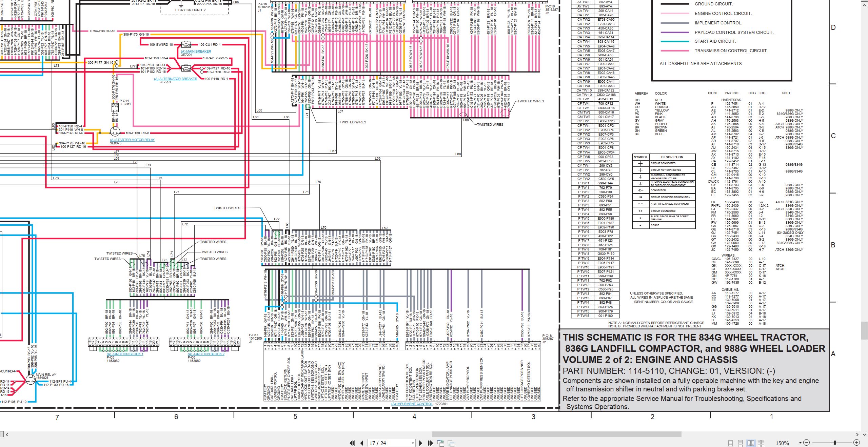Click the NOTE A refrigerant charge text
The height and width of the screenshot is (447, 868).
tap(656, 323)
